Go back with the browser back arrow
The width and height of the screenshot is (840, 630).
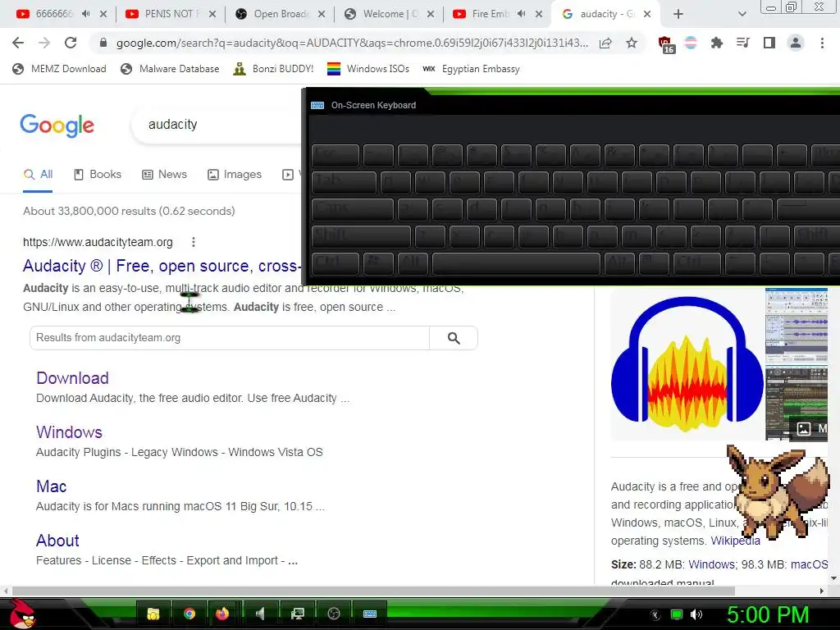[18, 43]
